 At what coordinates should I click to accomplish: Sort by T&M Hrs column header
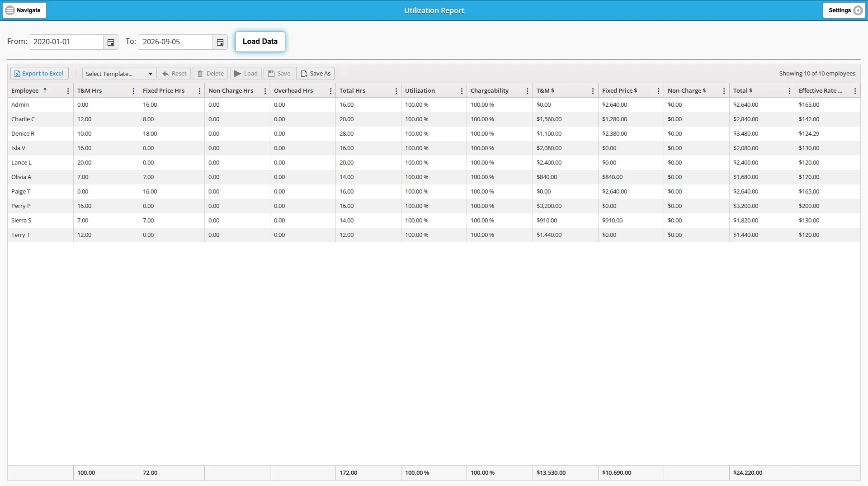point(90,91)
